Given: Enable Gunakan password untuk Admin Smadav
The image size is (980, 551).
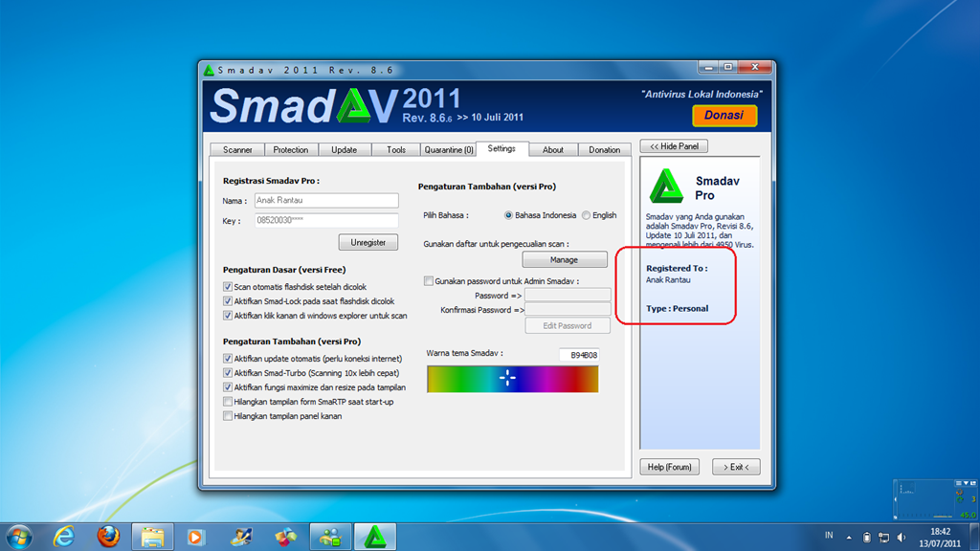Looking at the screenshot, I should 428,281.
